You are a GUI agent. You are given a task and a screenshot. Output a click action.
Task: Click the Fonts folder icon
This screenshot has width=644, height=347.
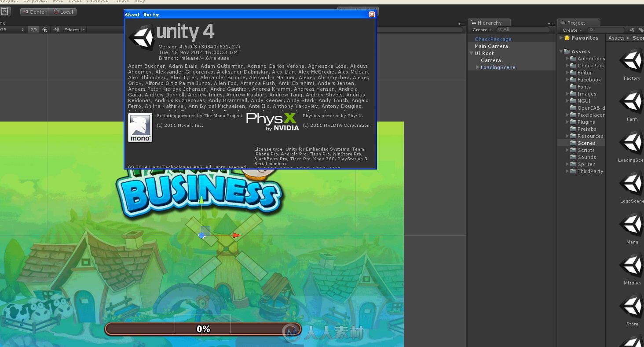click(x=573, y=87)
